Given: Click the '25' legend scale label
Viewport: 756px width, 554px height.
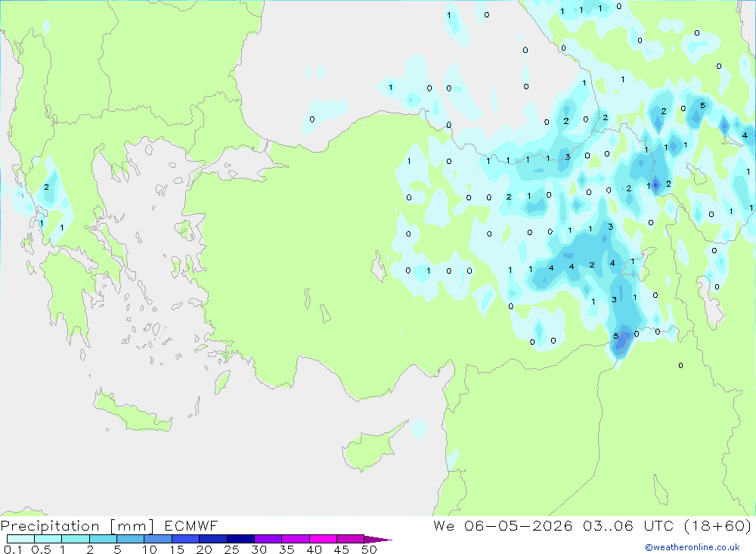Looking at the screenshot, I should [231, 549].
